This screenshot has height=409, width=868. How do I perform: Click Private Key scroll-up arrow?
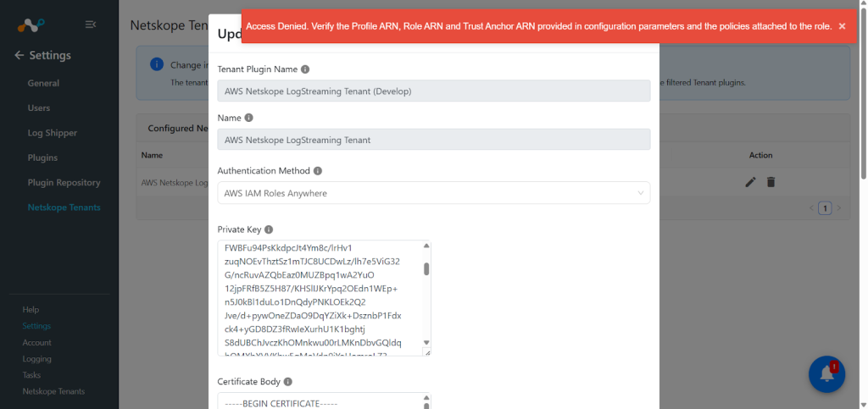(x=426, y=246)
